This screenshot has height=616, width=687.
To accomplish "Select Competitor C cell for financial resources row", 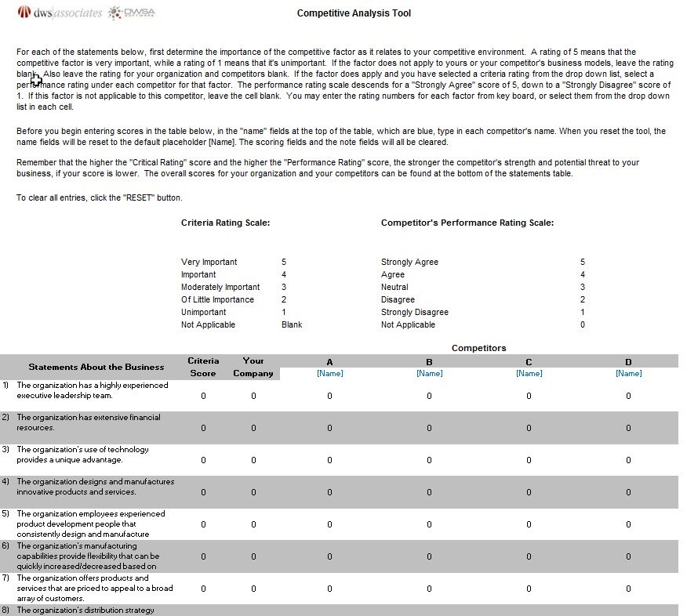I will [x=529, y=428].
